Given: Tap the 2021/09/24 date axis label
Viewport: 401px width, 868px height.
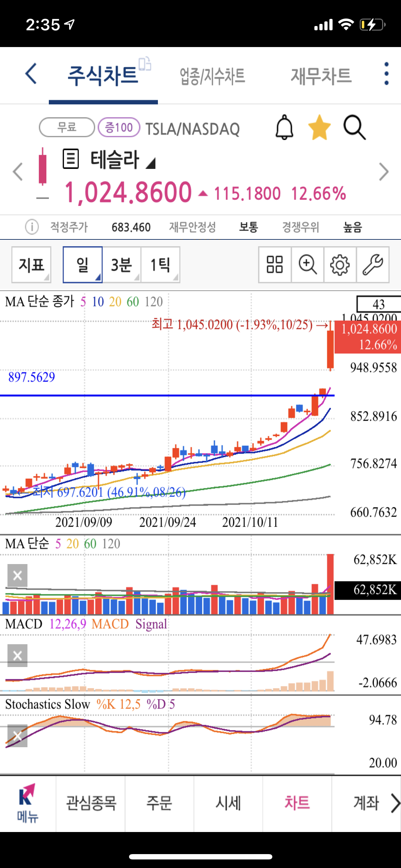Looking at the screenshot, I should (x=168, y=522).
